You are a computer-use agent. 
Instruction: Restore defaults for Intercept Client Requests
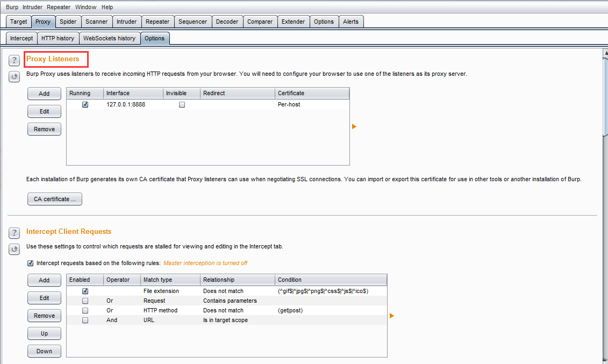click(15, 249)
